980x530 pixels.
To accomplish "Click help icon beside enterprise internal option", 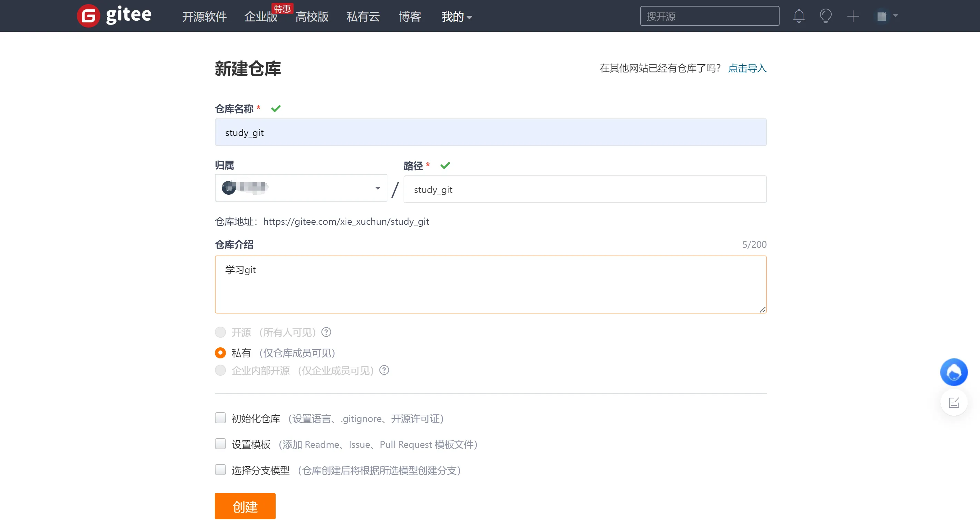I will click(x=384, y=370).
